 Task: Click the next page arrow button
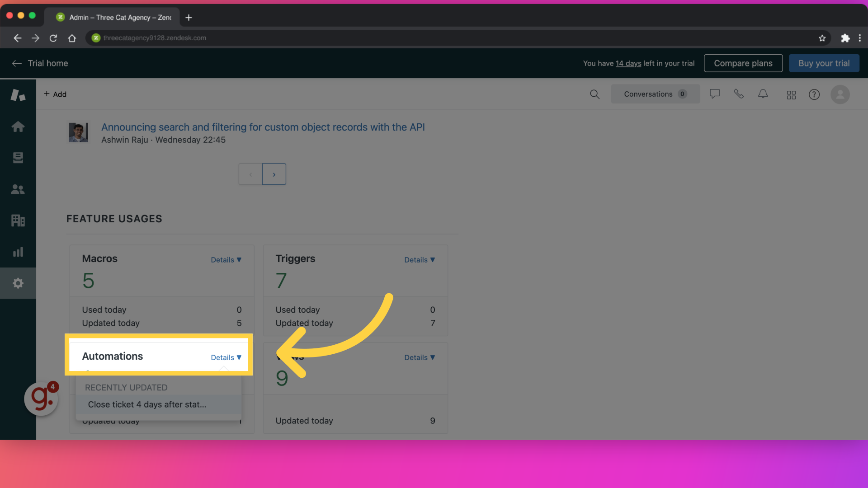(274, 174)
